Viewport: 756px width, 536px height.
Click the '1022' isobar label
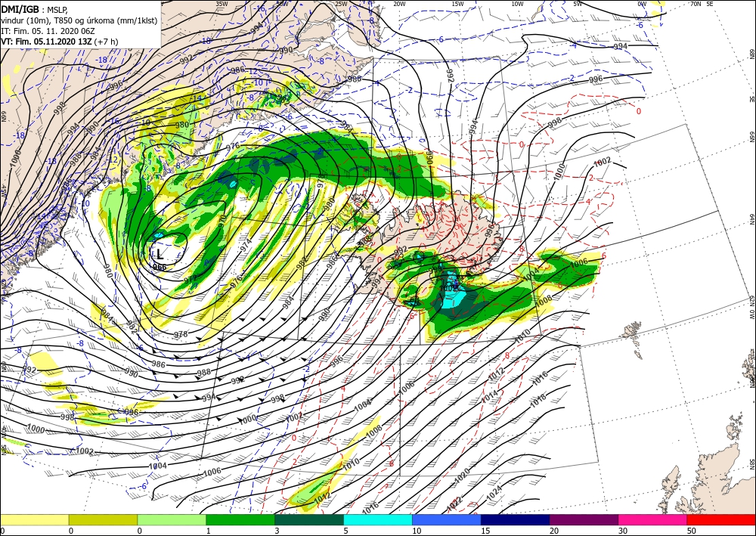(x=454, y=503)
